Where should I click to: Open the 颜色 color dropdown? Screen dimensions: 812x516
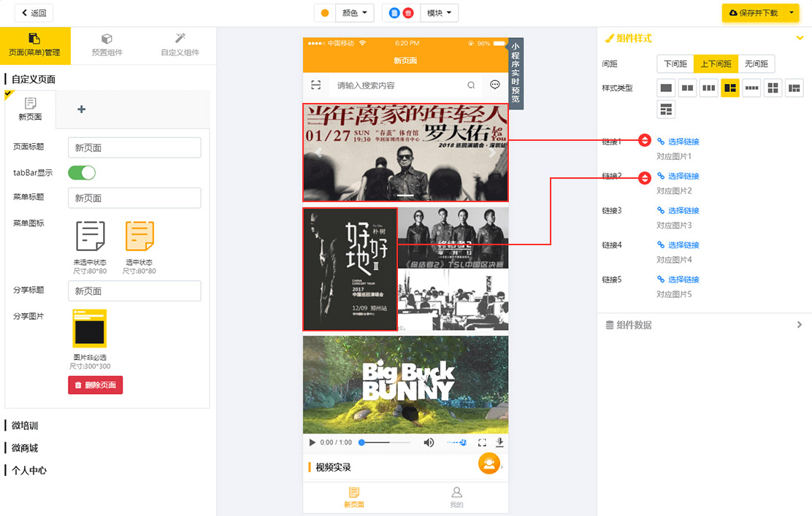coord(355,13)
